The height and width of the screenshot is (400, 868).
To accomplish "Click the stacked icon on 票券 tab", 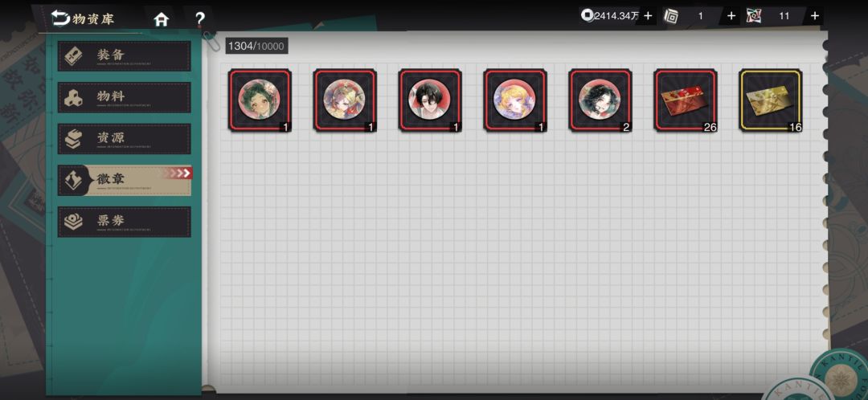I will click(x=74, y=222).
